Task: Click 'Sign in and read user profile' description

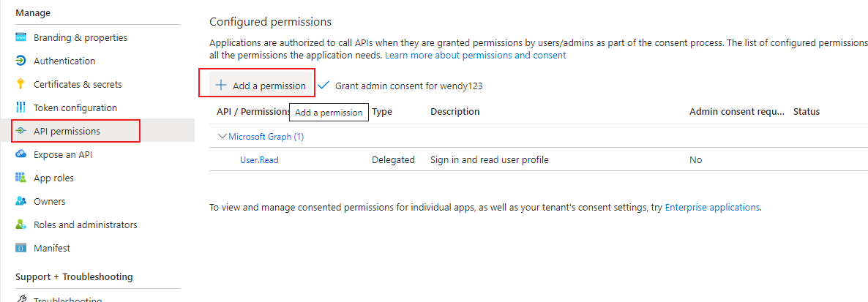Action: 490,160
